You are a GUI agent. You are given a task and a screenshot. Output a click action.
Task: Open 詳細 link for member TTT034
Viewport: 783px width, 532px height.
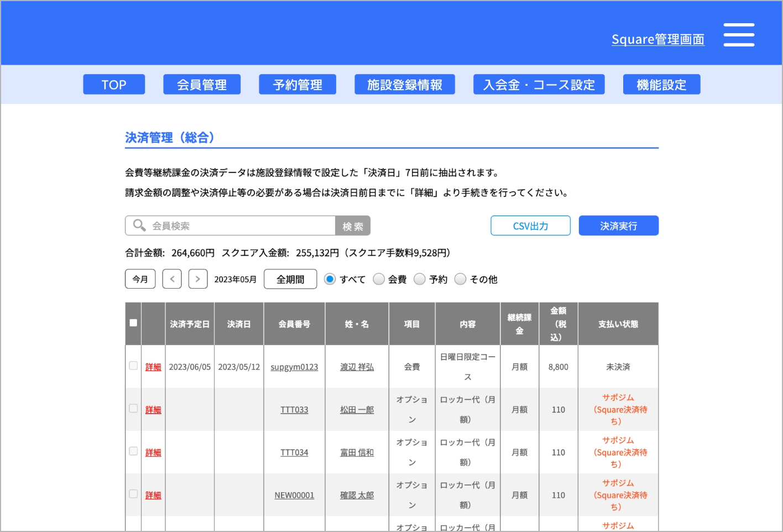(153, 452)
